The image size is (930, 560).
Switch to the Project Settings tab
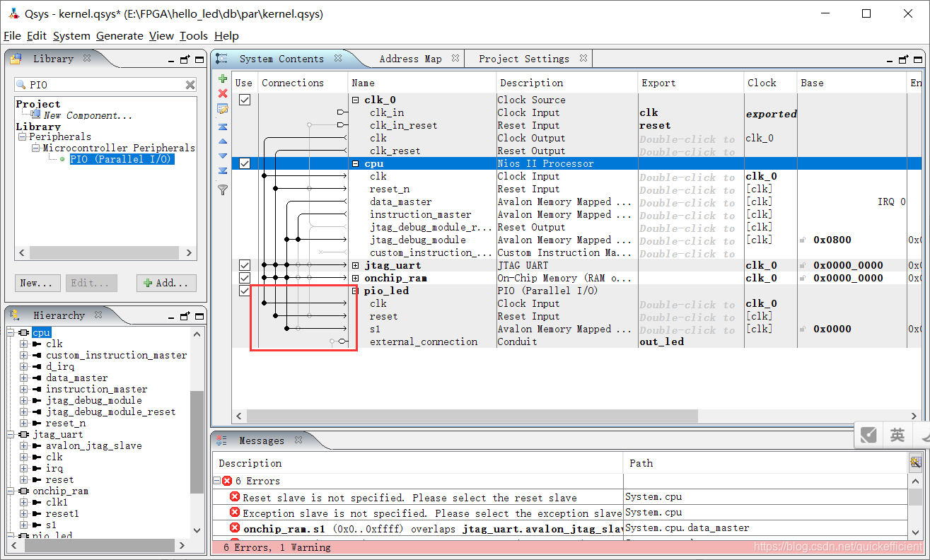point(523,59)
